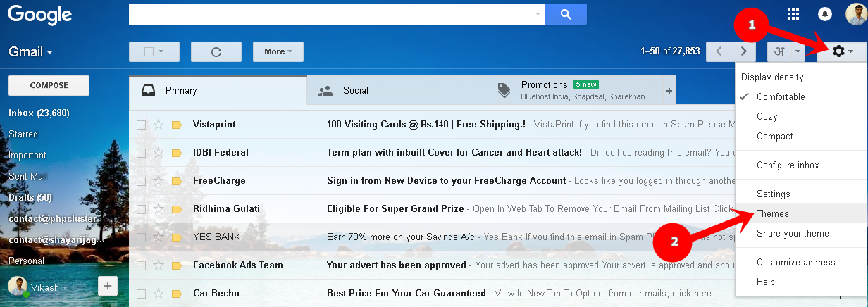Screen dimensions: 868x307
Task: Open the Important folder
Action: point(27,155)
